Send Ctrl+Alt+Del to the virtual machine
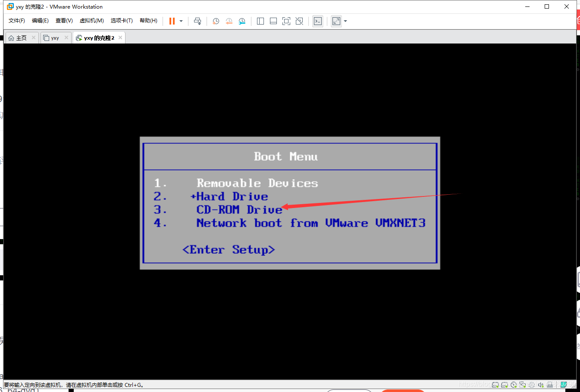This screenshot has width=580, height=392. pyautogui.click(x=198, y=21)
